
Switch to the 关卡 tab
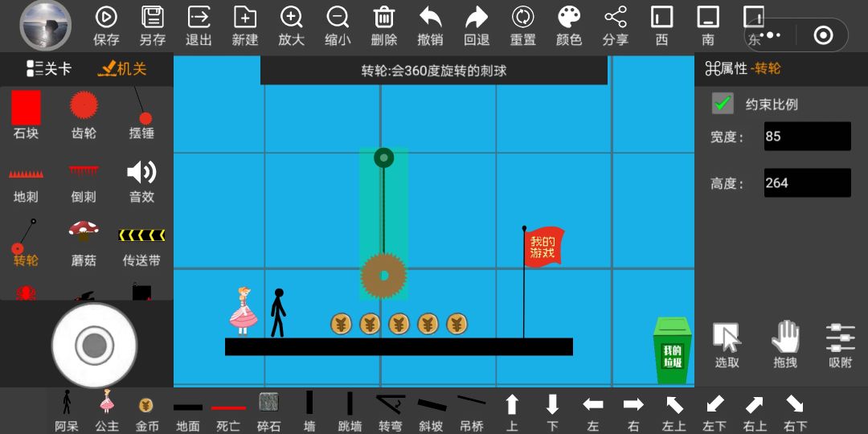click(49, 69)
